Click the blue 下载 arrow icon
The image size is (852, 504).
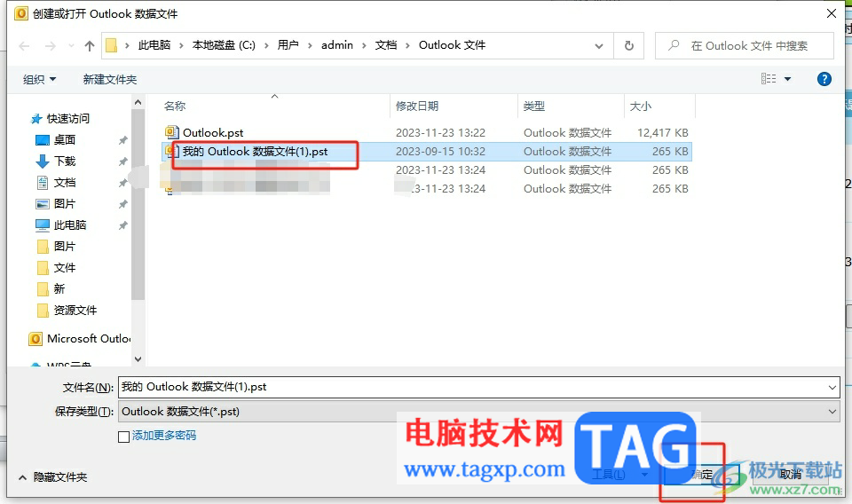(43, 161)
